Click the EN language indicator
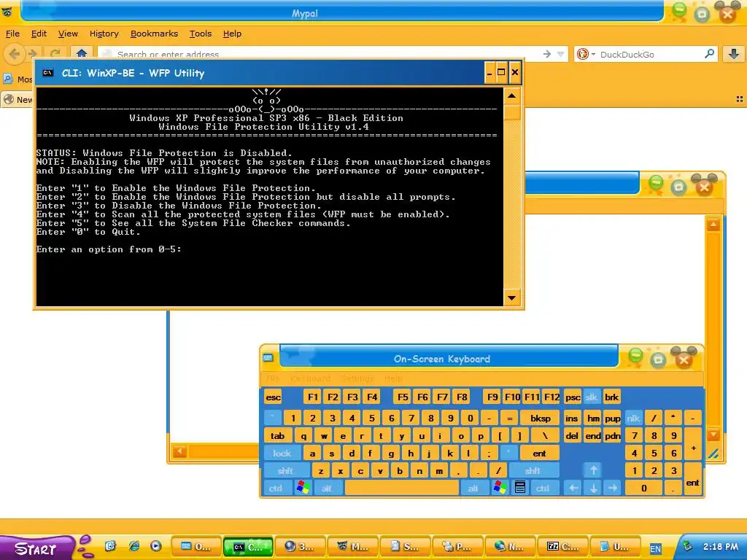Viewport: 747px width, 560px height. point(656,548)
